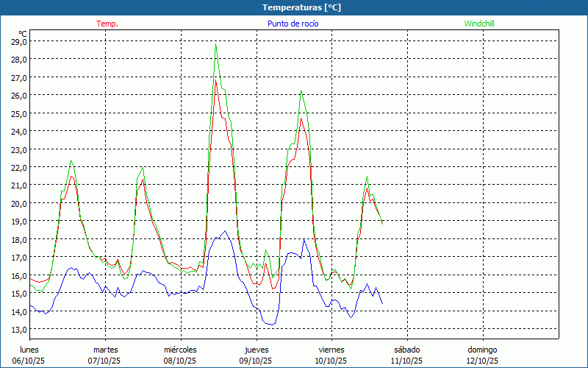Viewport: 588px width, 368px height.
Task: Select the miércoles day label
Action: 180,350
